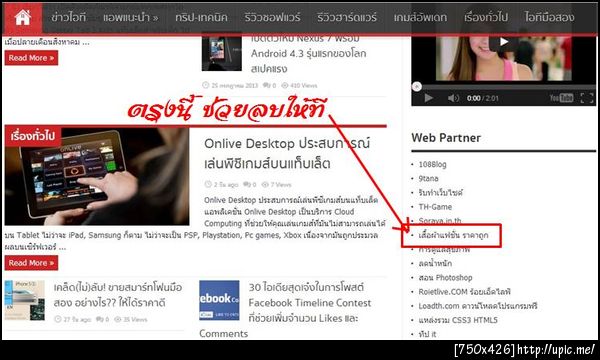Click the large play overlay on video
Viewport: 600px width, 360px height.
[x=504, y=41]
